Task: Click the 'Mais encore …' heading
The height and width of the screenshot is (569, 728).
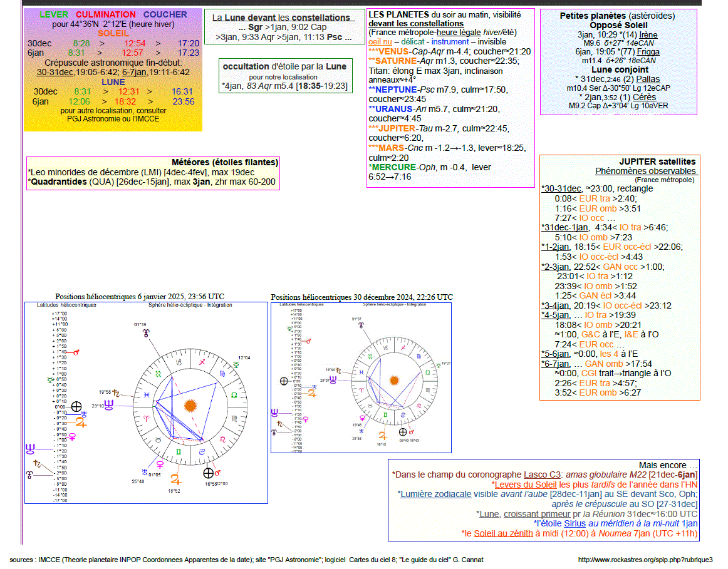Action: pyautogui.click(x=668, y=465)
